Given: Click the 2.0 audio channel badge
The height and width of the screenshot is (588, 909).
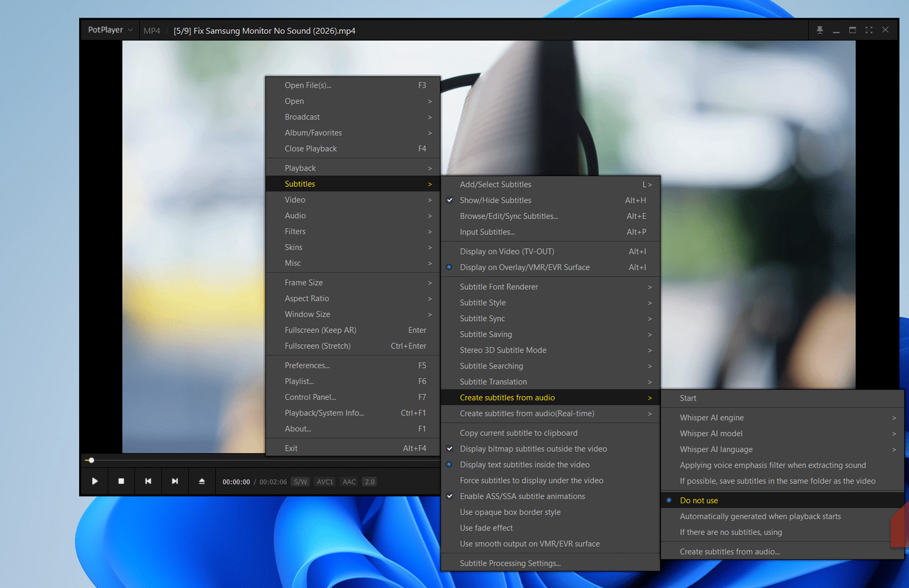Looking at the screenshot, I should click(370, 482).
